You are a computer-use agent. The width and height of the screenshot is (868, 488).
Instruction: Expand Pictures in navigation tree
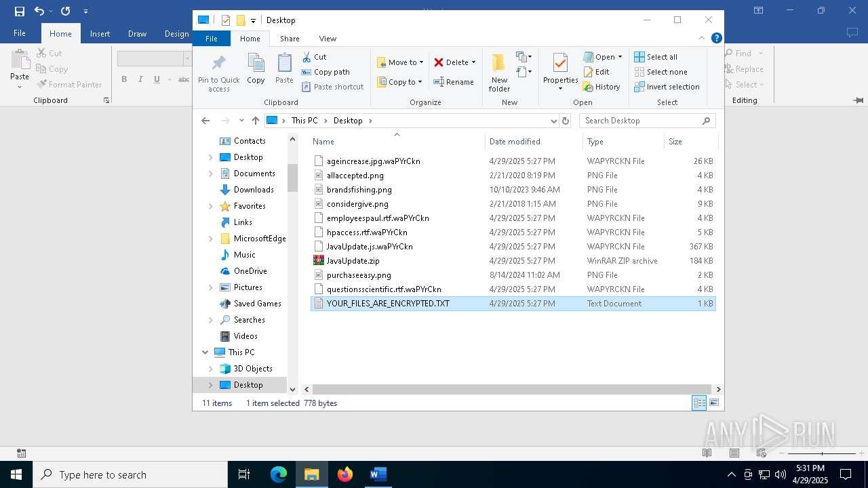210,287
